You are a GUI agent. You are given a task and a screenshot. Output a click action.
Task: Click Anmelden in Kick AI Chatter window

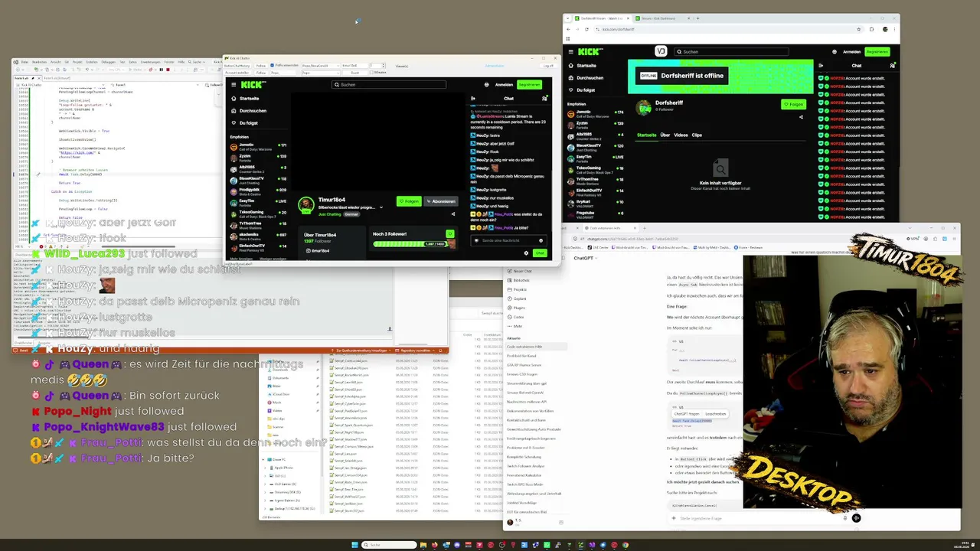click(504, 85)
